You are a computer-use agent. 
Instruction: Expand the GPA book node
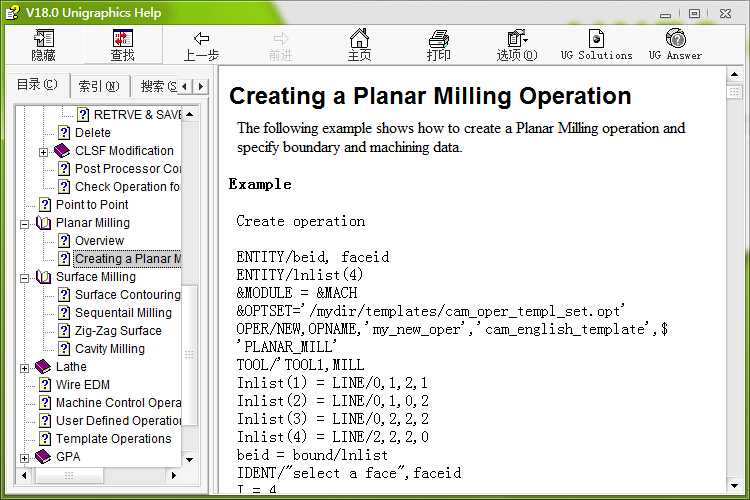point(25,457)
